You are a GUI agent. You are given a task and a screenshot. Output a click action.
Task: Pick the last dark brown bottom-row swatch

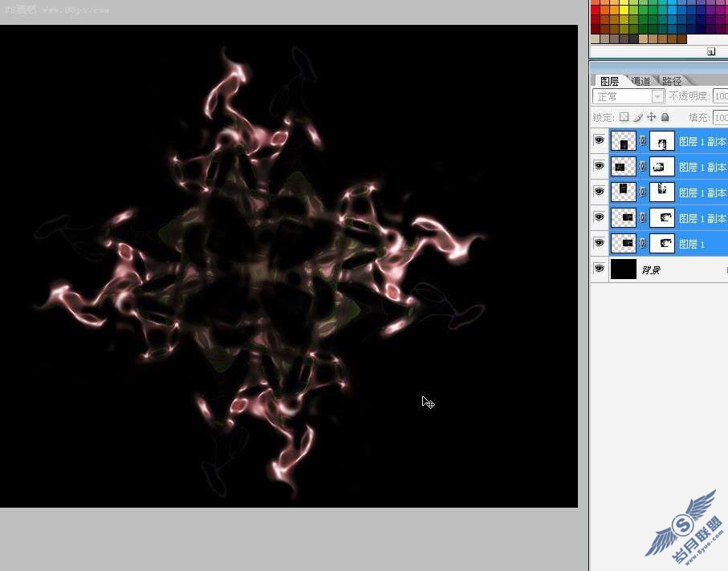pos(681,39)
